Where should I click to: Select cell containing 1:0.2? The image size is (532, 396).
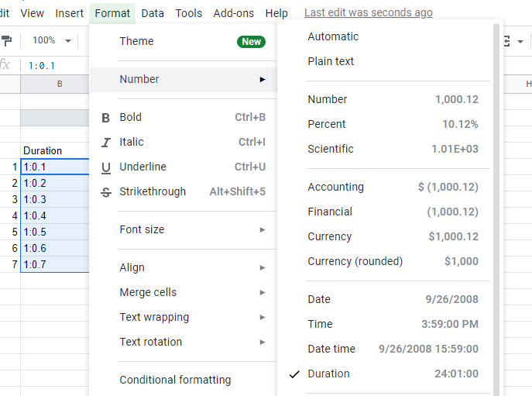55,183
